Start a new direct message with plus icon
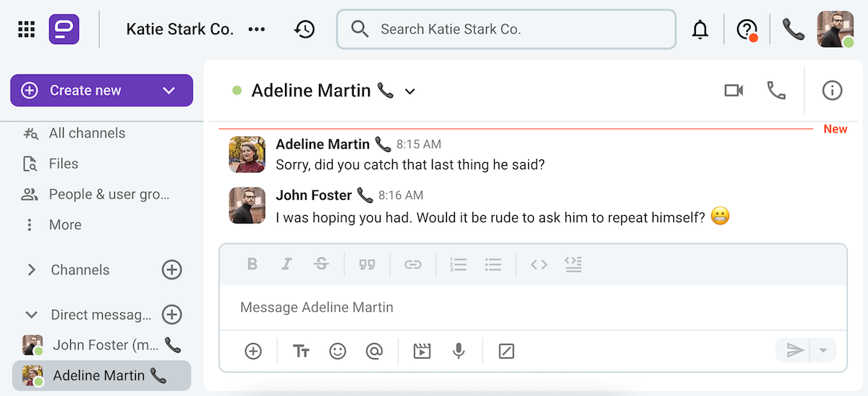The height and width of the screenshot is (396, 868). [171, 315]
